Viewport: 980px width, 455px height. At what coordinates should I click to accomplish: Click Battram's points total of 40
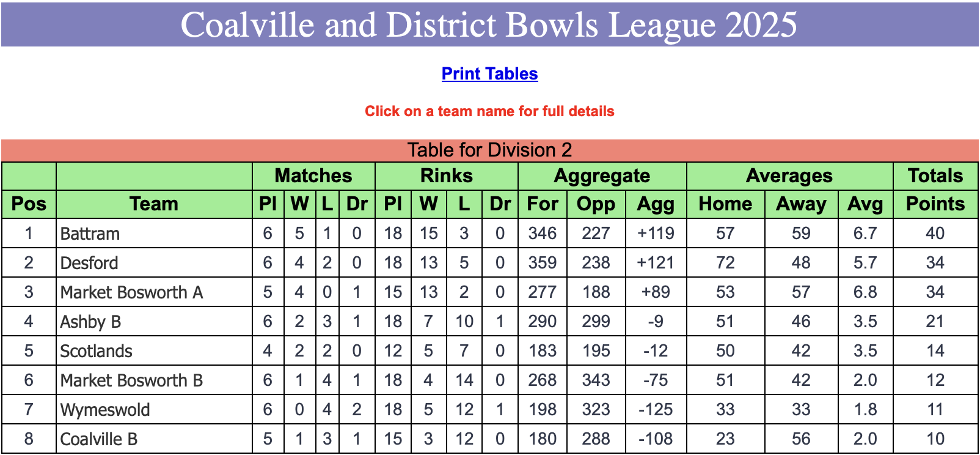(x=935, y=234)
